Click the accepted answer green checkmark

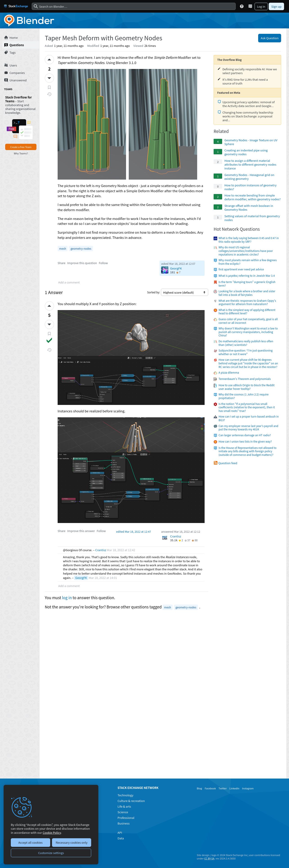49,340
